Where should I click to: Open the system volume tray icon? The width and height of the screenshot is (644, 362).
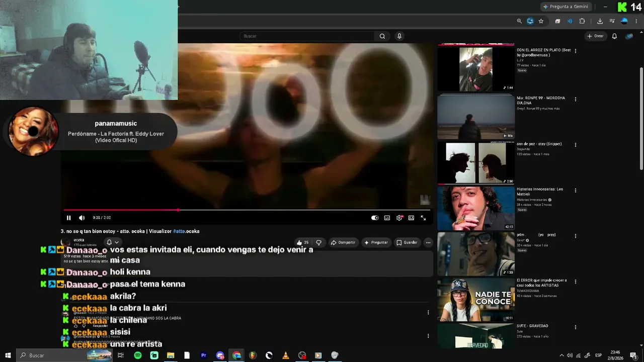pyautogui.click(x=570, y=355)
